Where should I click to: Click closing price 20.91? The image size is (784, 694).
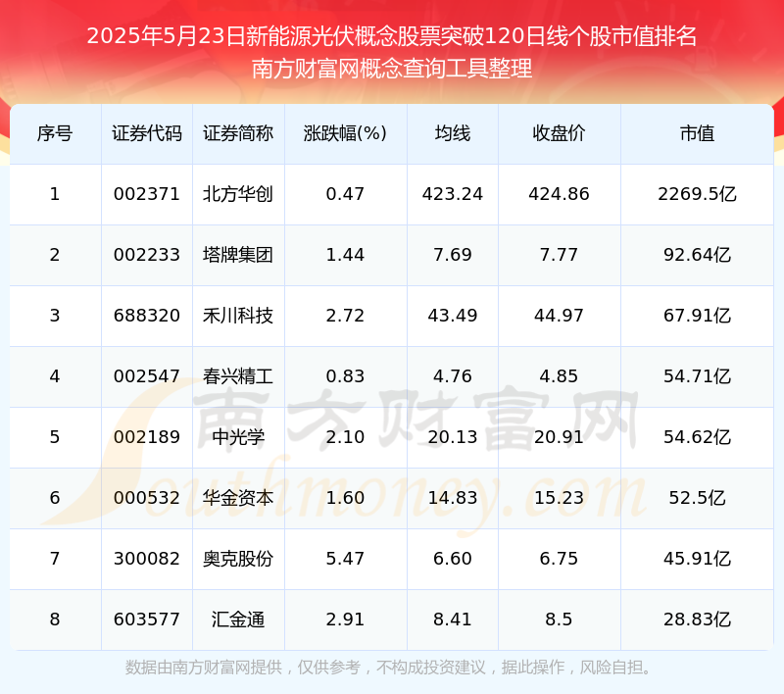(x=559, y=437)
